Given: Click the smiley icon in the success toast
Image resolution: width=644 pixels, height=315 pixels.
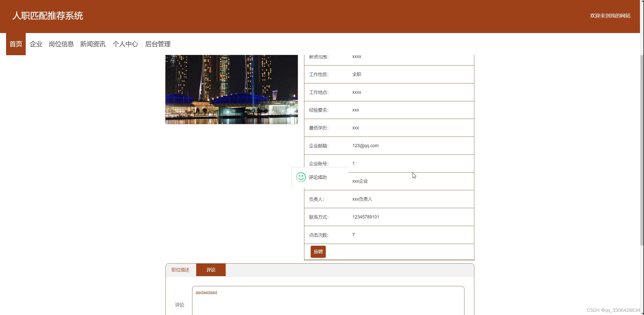Looking at the screenshot, I should coord(301,177).
